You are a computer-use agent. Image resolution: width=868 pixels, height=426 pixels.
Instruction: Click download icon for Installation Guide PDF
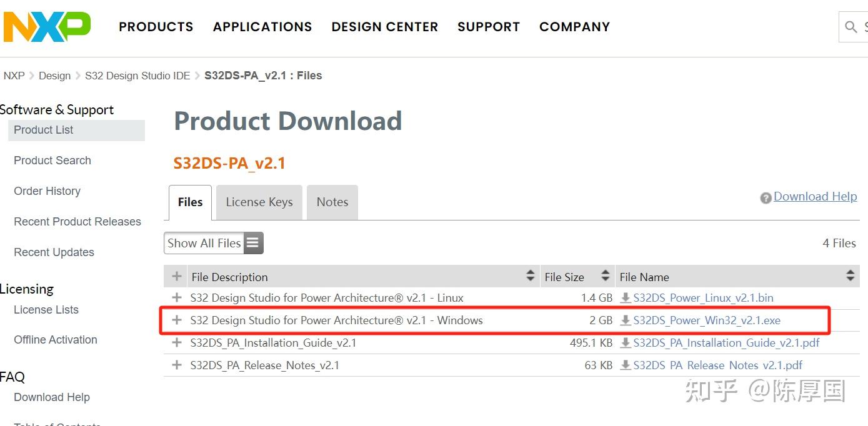[625, 343]
